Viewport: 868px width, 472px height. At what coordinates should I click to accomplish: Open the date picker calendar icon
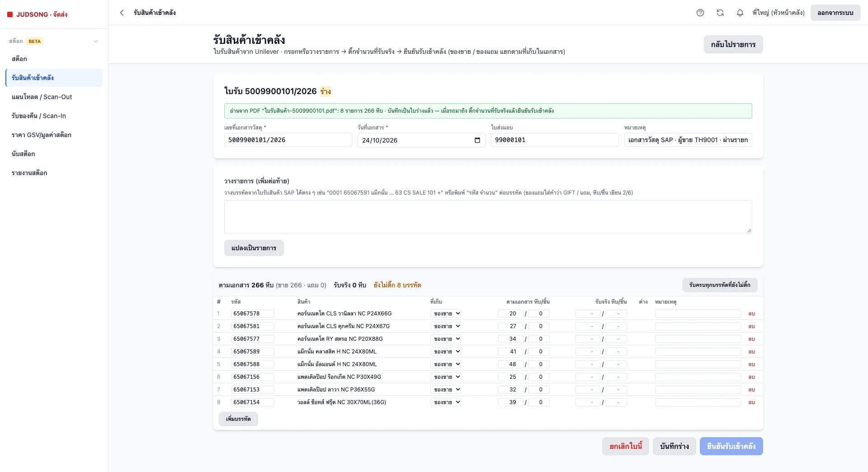point(477,140)
